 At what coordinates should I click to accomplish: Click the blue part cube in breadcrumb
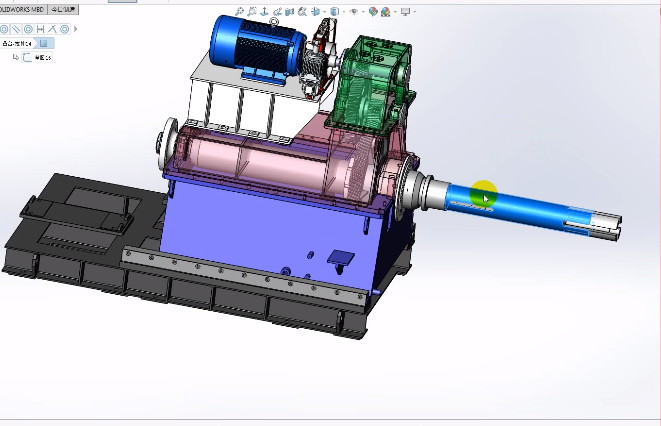click(x=44, y=43)
